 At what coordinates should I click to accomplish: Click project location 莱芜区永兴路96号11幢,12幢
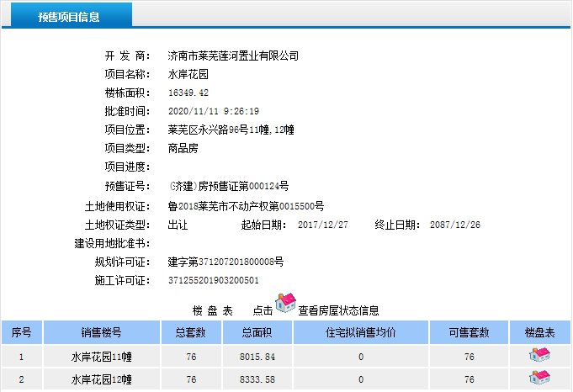(231, 130)
